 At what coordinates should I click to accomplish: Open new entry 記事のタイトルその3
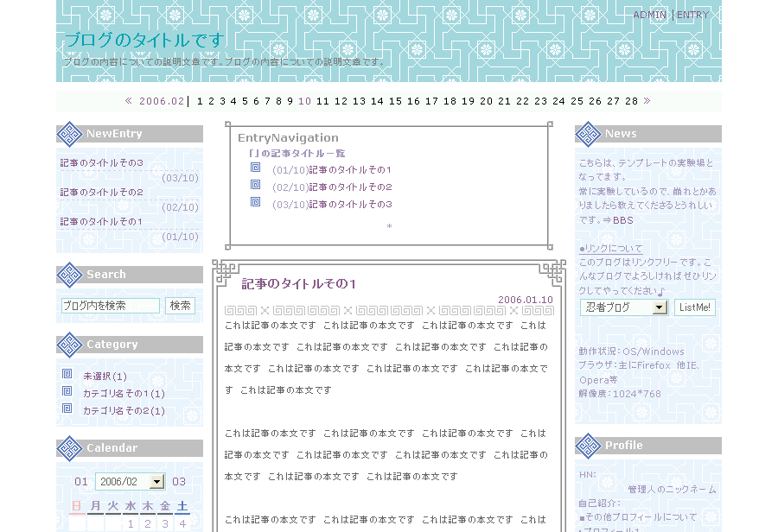(102, 163)
